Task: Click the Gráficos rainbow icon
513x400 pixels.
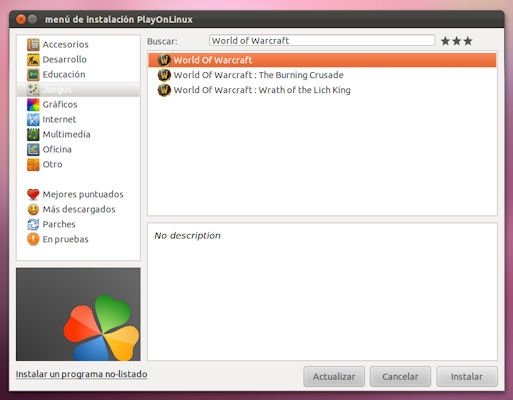Action: (33, 105)
